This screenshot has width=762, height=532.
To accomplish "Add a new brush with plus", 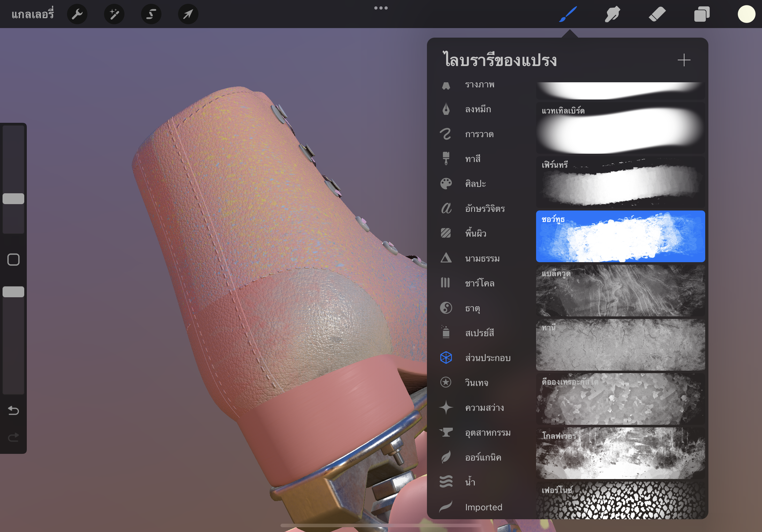I will click(684, 60).
